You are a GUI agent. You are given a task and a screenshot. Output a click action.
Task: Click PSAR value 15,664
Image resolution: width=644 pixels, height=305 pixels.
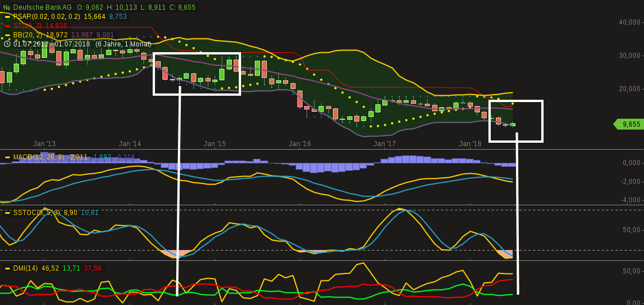[95, 17]
